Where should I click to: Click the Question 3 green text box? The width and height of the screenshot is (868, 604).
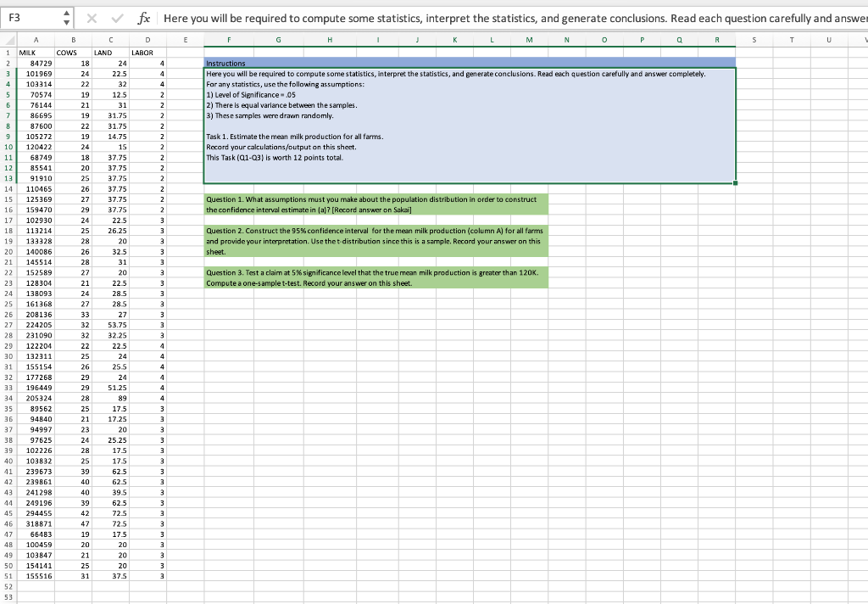tap(376, 277)
